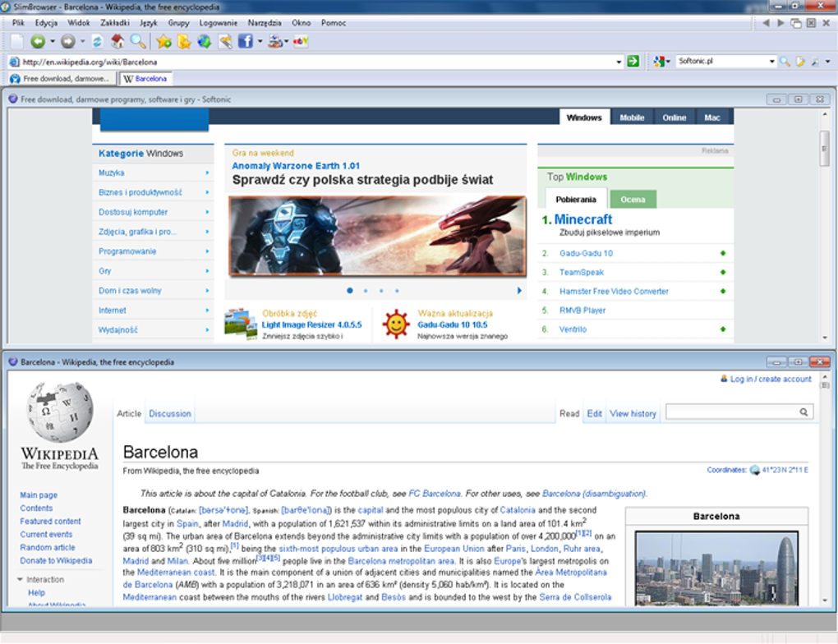Click the page icon in the address bar
Screen dimensions: 838x644
coord(15,62)
